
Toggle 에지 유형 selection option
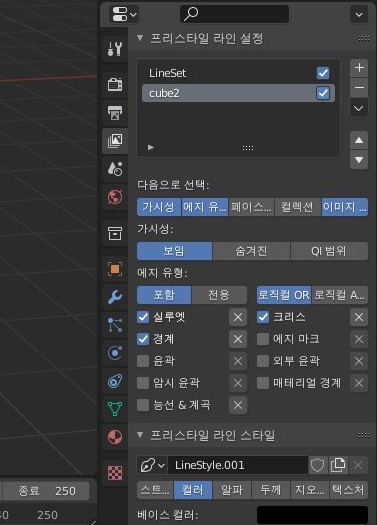click(x=205, y=207)
